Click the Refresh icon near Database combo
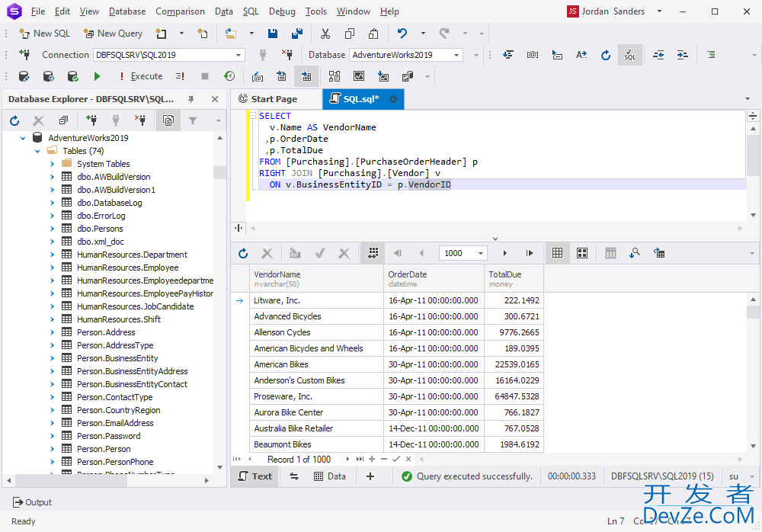This screenshot has width=762, height=532. point(606,55)
